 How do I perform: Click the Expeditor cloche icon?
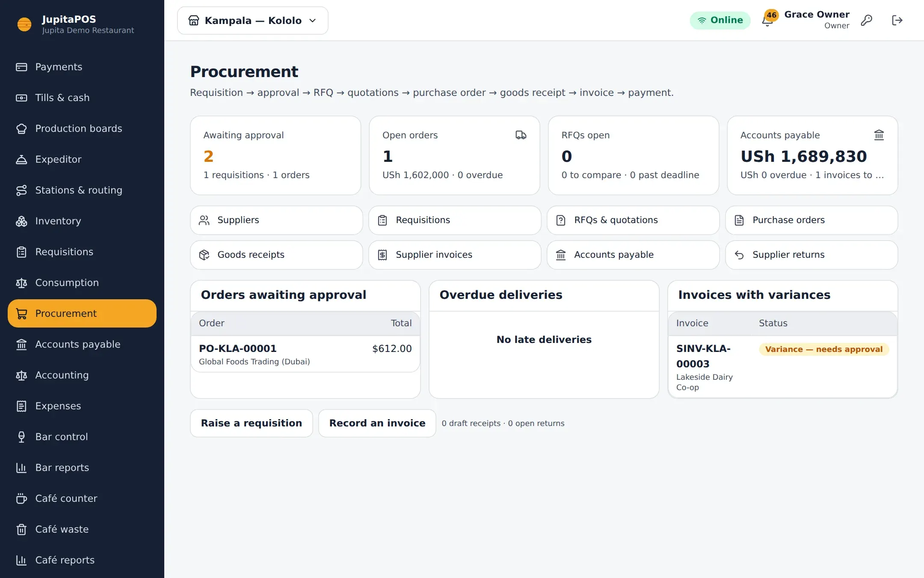[21, 159]
